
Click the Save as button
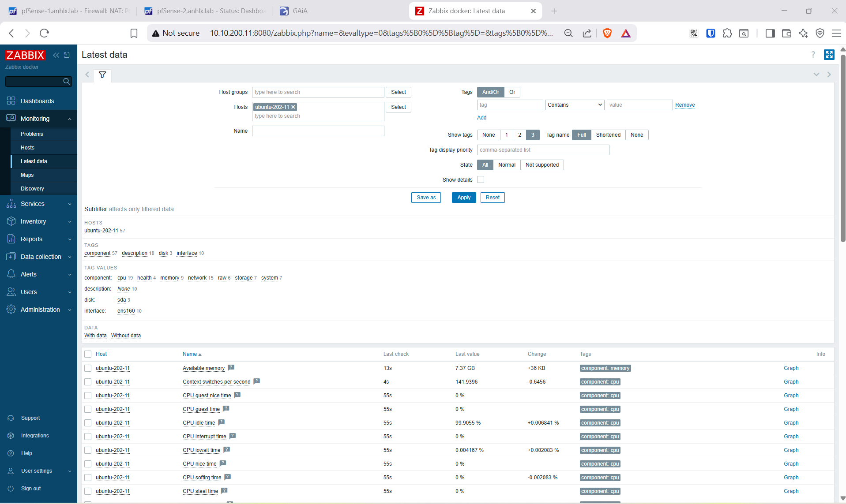pyautogui.click(x=426, y=198)
